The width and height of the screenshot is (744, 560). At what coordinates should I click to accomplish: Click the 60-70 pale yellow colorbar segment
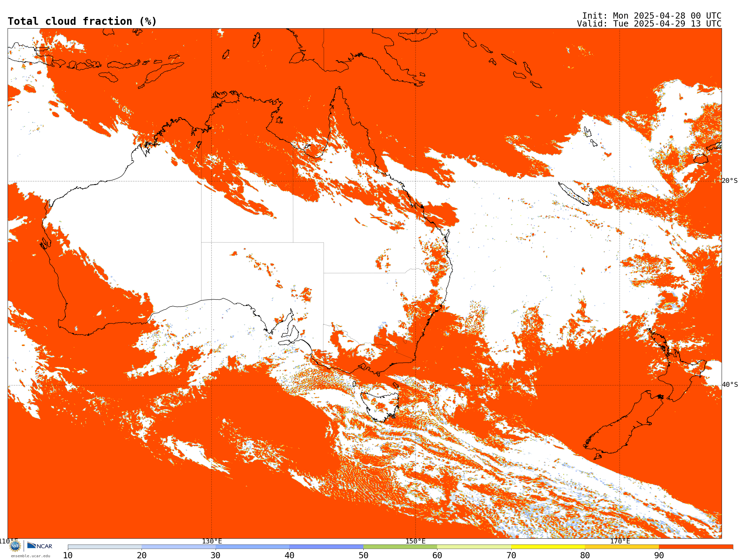(x=474, y=547)
